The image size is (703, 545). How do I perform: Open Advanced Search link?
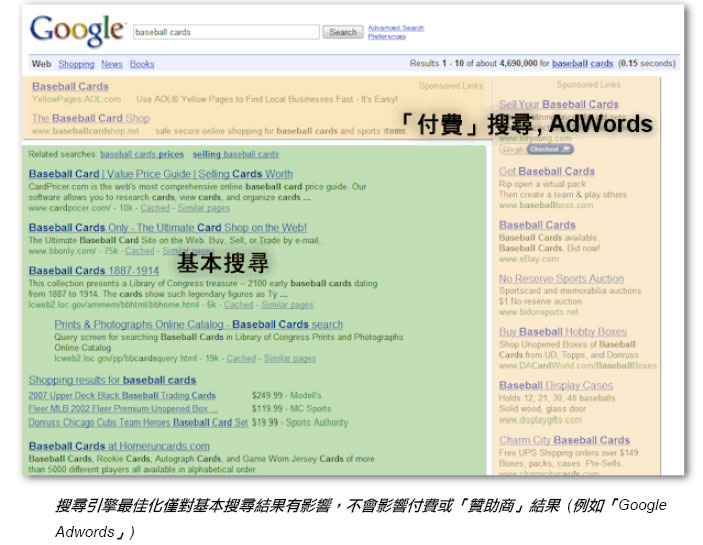[396, 28]
